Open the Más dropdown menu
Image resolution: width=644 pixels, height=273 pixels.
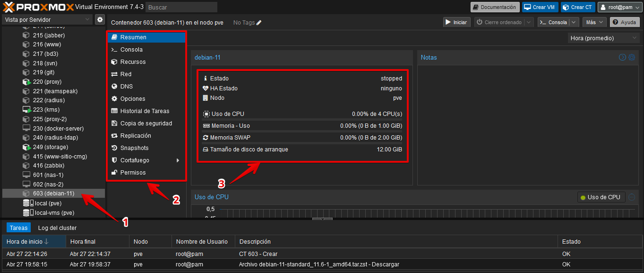pyautogui.click(x=595, y=22)
